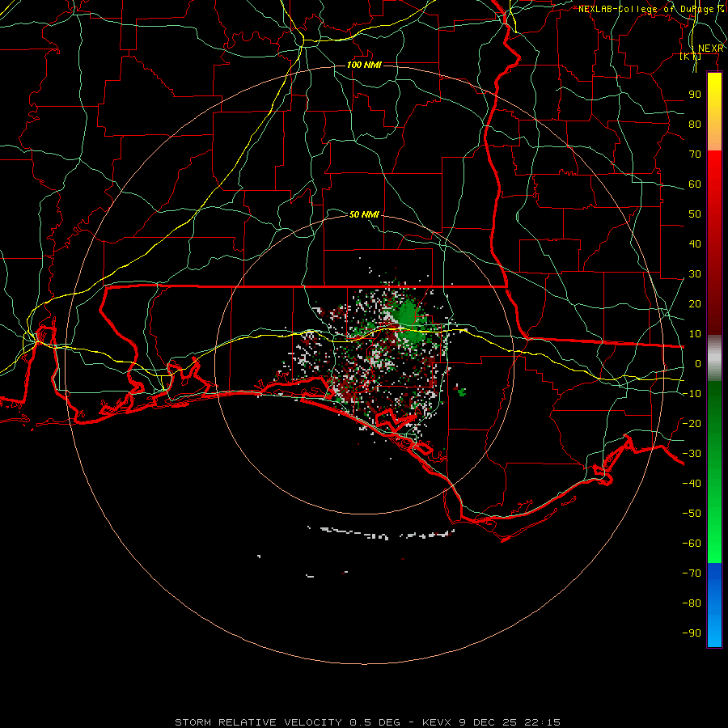This screenshot has height=728, width=728.
Task: Click the NEXLAB-College of DuPage watermark text
Action: 651,9
